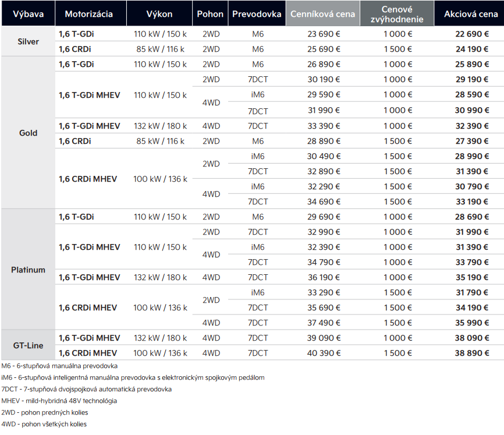Click the Prevodovka column header
This screenshot has width=504, height=435.
(257, 13)
